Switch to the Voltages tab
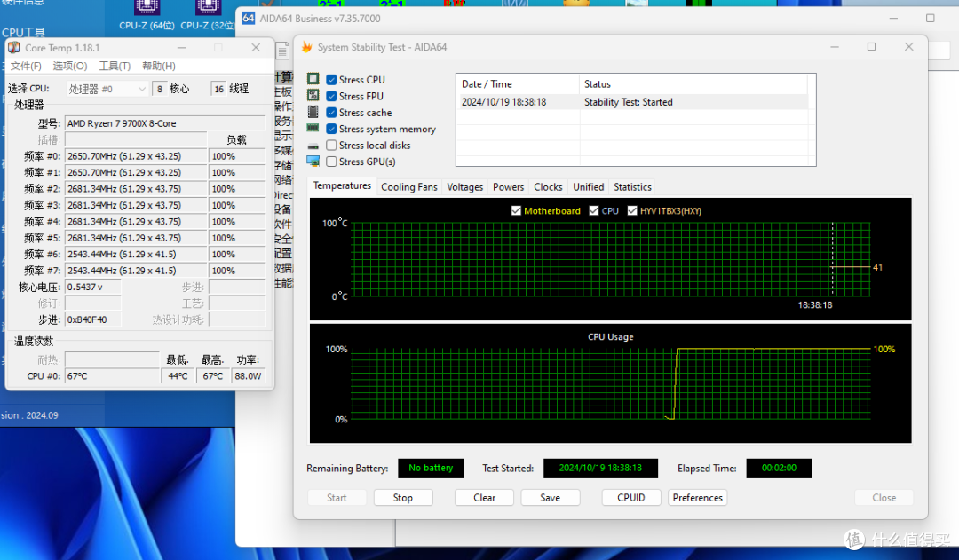 (x=464, y=187)
